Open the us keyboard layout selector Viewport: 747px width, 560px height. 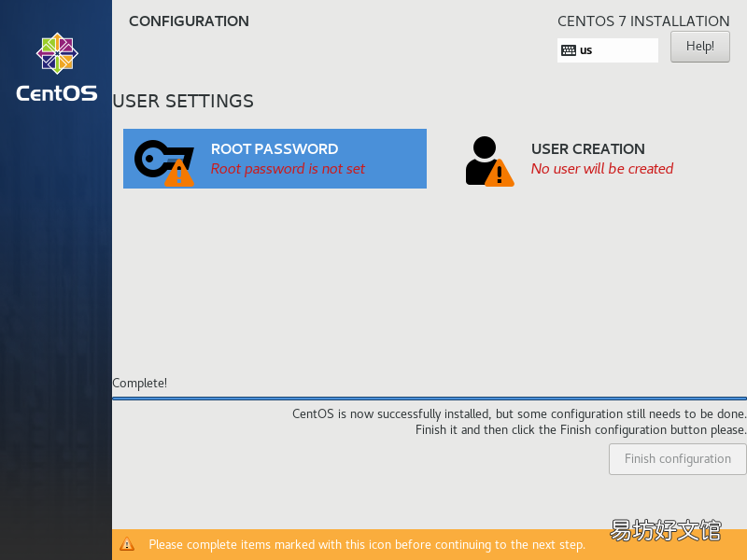tap(608, 50)
